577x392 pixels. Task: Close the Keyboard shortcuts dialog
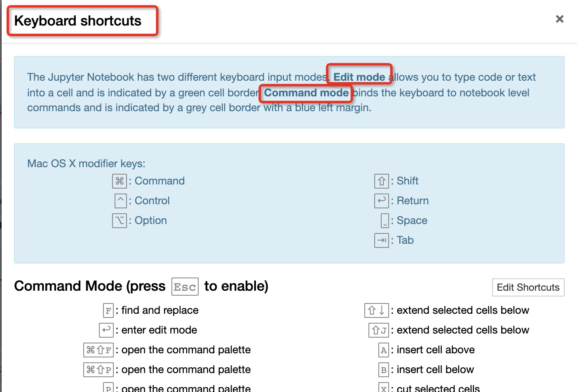click(x=559, y=19)
